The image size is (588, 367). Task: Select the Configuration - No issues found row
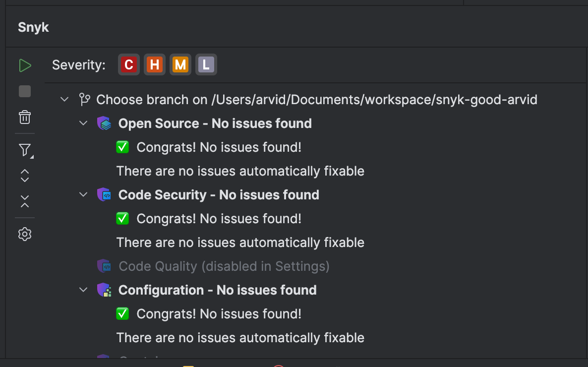(x=217, y=290)
